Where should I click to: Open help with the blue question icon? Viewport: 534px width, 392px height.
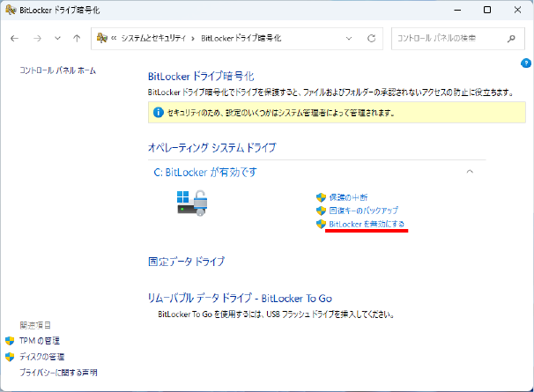pyautogui.click(x=526, y=63)
